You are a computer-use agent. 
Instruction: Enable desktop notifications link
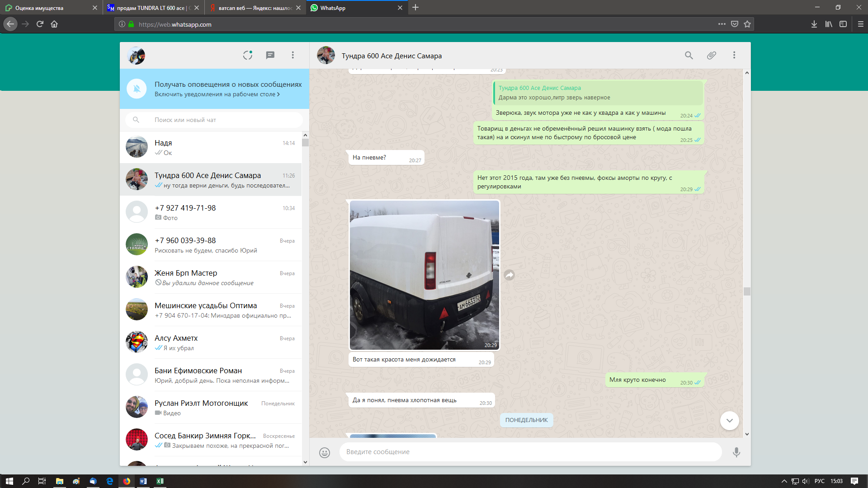(217, 94)
